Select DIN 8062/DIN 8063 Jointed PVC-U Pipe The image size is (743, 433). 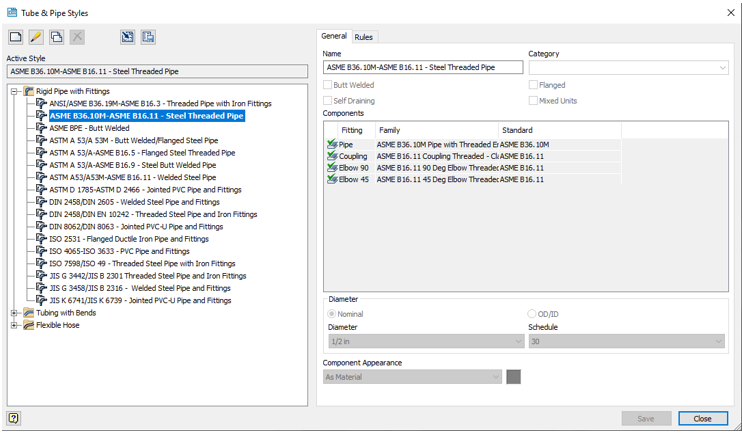tap(136, 226)
